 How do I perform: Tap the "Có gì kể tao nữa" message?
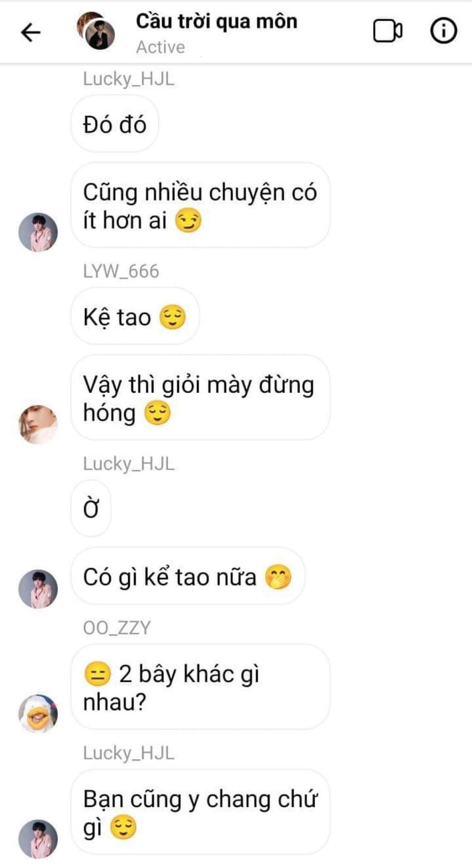pyautogui.click(x=187, y=576)
